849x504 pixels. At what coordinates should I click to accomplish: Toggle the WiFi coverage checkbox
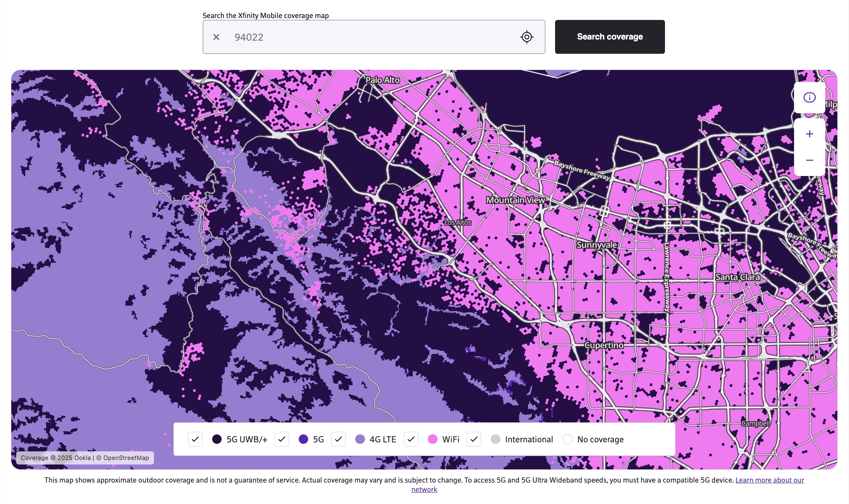point(411,439)
